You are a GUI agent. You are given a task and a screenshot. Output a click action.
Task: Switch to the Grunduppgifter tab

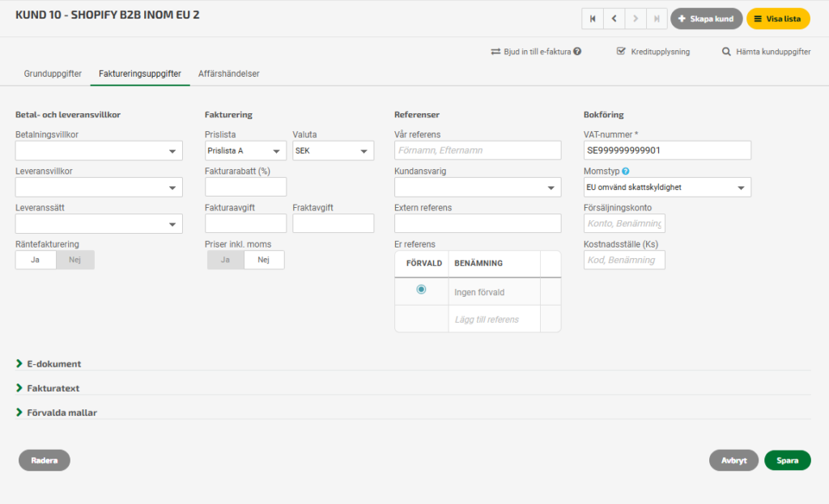[53, 74]
